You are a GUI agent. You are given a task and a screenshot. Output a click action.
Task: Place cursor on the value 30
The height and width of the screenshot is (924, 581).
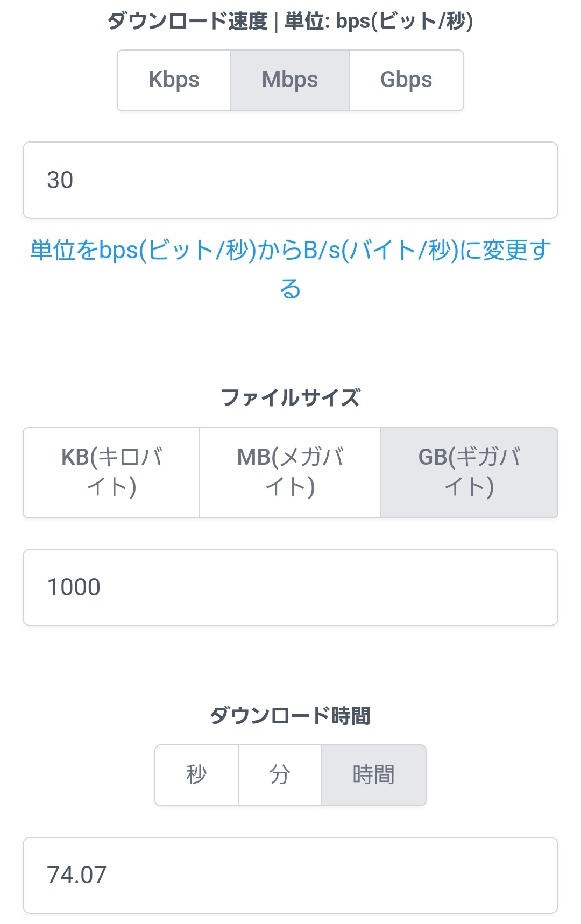coord(60,180)
